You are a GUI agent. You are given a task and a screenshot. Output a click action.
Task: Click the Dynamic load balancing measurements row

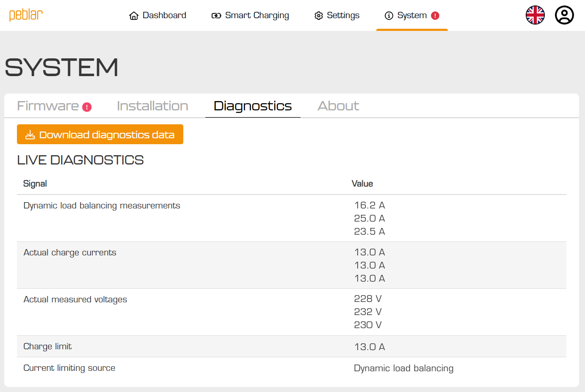102,206
